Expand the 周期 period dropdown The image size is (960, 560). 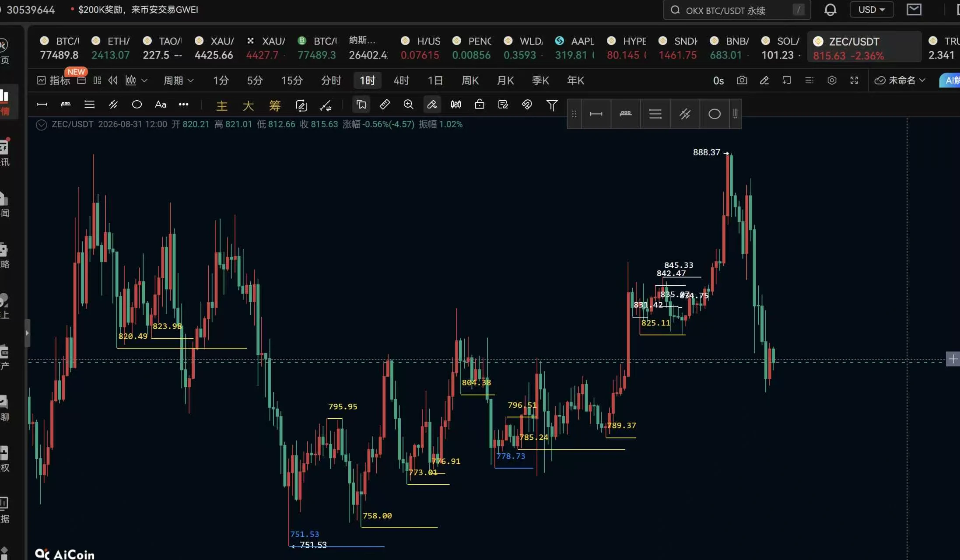pyautogui.click(x=178, y=80)
